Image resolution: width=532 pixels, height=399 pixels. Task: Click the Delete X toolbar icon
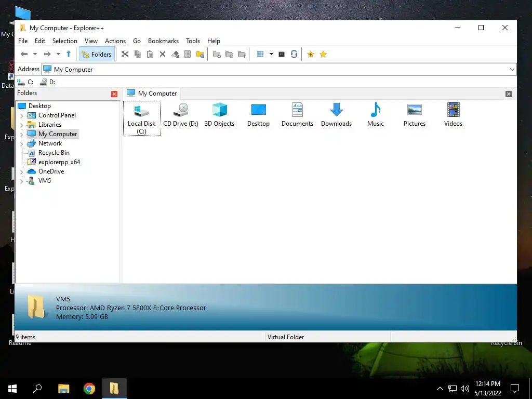[163, 54]
